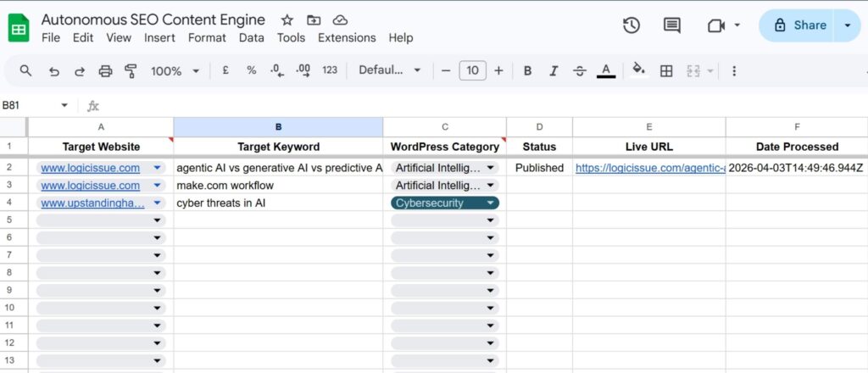Open the logicissue.com agentic live URL link
Screen dimensions: 868x373
click(x=650, y=168)
